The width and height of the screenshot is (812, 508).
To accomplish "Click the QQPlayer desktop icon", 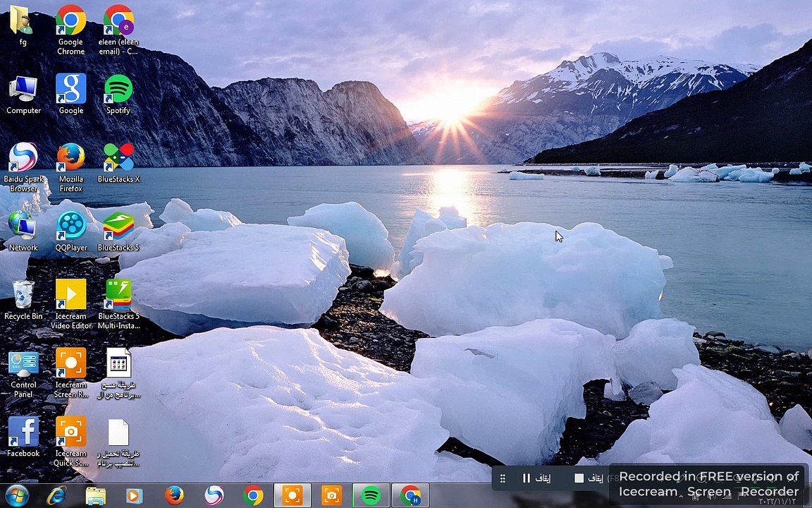I will click(x=71, y=231).
